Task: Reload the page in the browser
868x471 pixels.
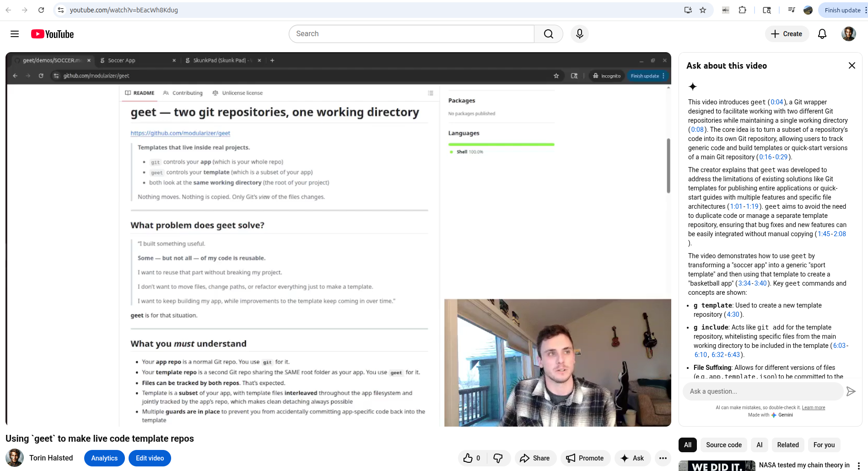Action: click(x=41, y=10)
